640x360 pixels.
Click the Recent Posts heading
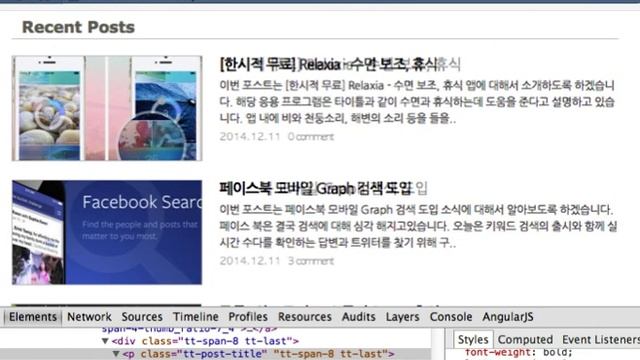[x=78, y=27]
